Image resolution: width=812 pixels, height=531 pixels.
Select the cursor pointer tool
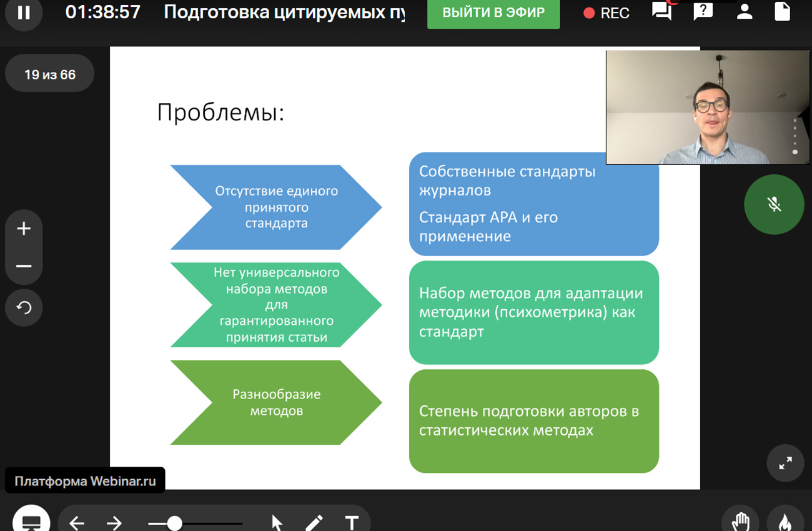tap(277, 523)
